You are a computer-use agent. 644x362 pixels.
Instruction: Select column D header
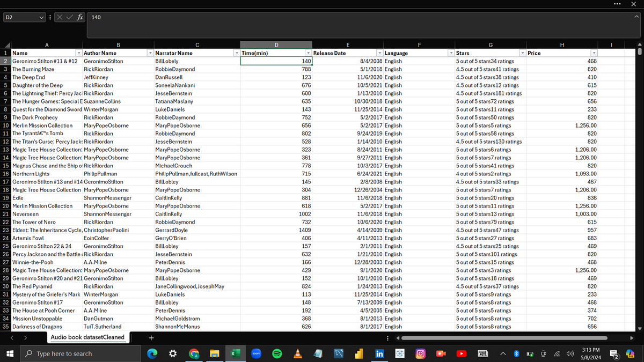[276, 46]
